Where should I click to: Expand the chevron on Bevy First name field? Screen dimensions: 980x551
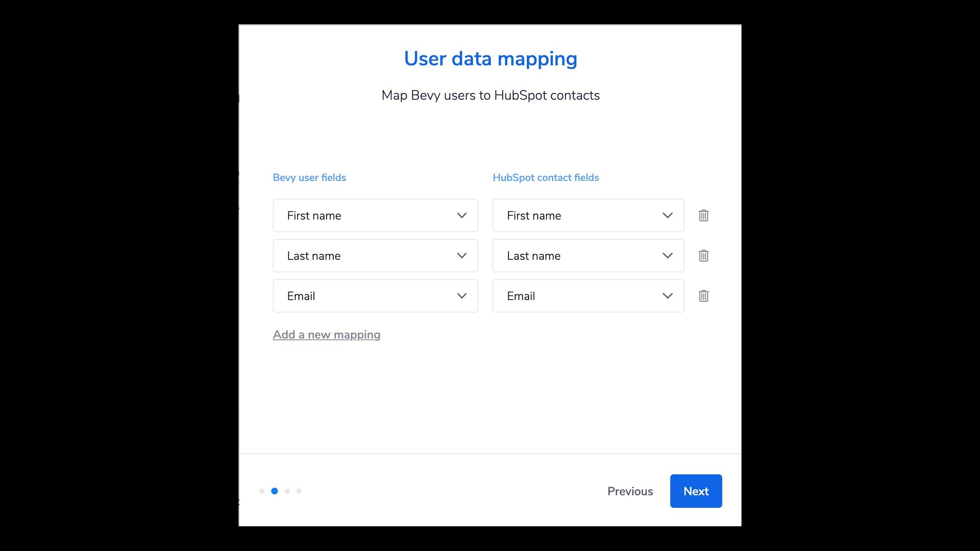point(462,215)
